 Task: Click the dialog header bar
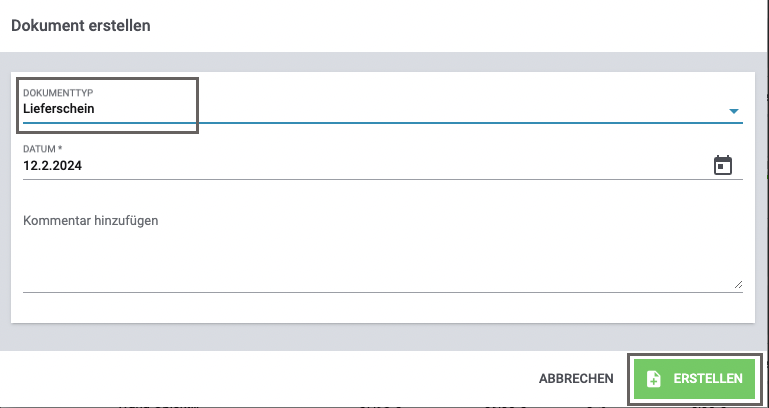pos(450,26)
